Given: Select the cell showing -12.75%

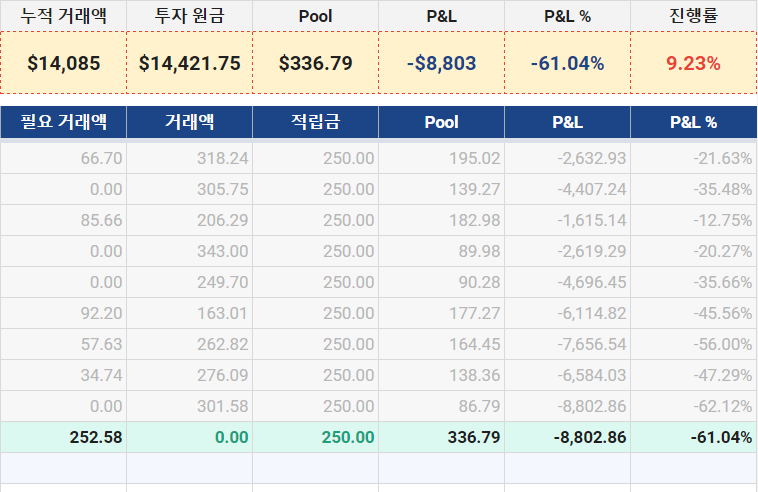Looking at the screenshot, I should tap(693, 220).
